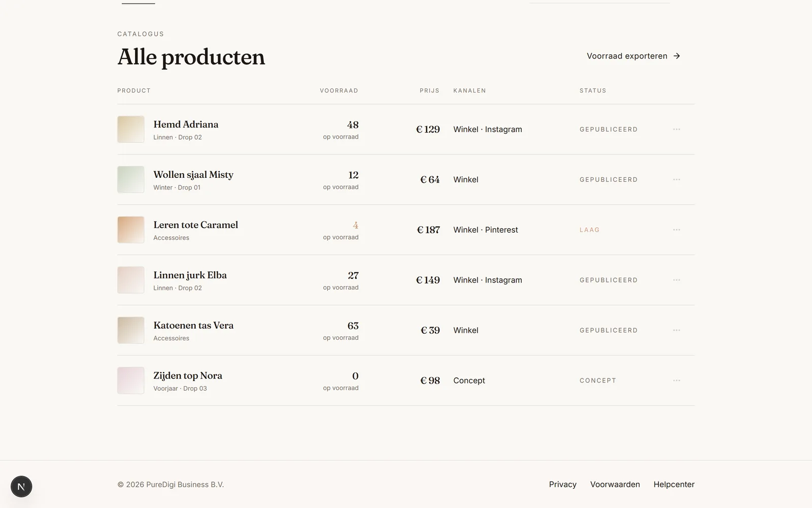Click the Wollen sjaal Misty thumbnail
The image size is (812, 508).
(131, 179)
